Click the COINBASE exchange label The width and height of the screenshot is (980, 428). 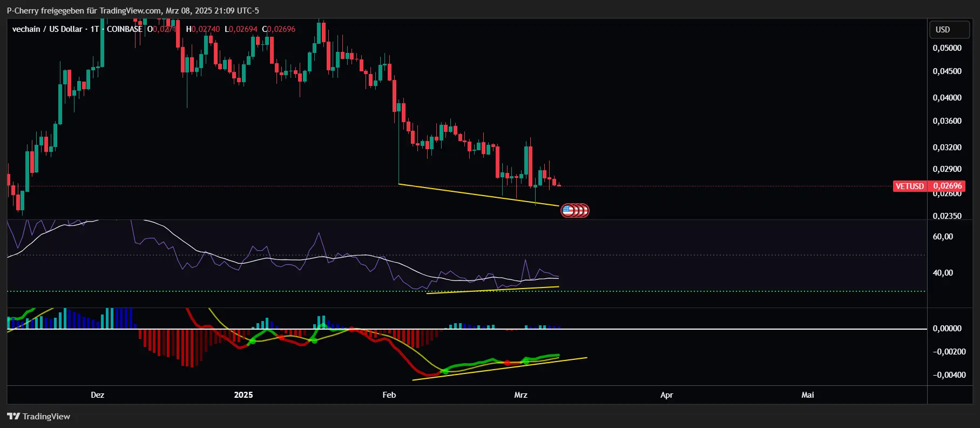click(x=125, y=29)
